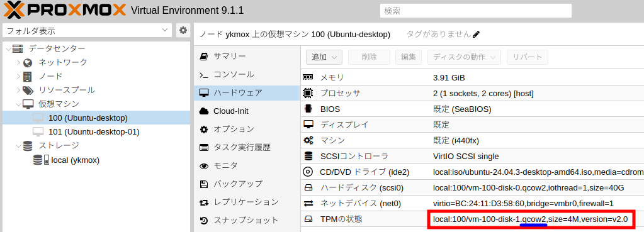Open the Backup tab

click(247, 184)
